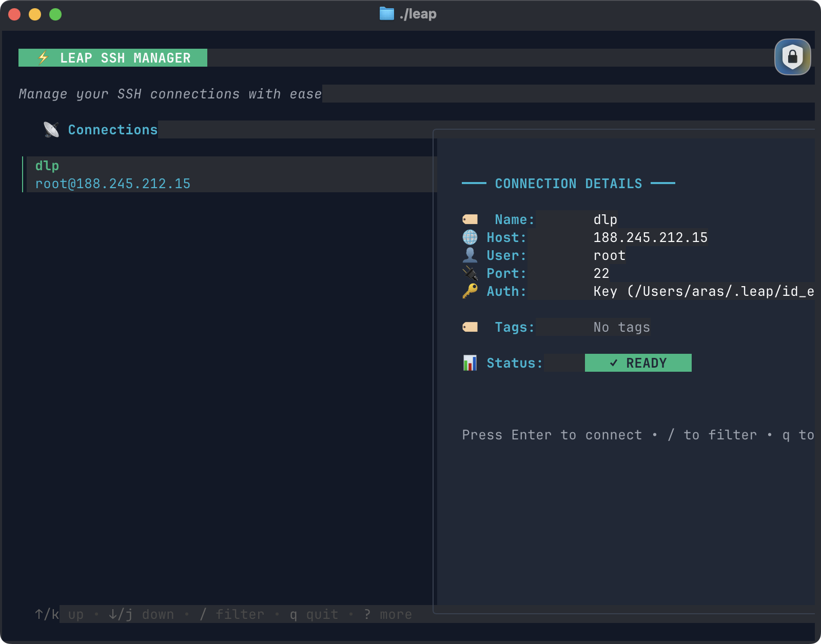Open the Connection Details panel header
The width and height of the screenshot is (821, 644).
(x=568, y=183)
